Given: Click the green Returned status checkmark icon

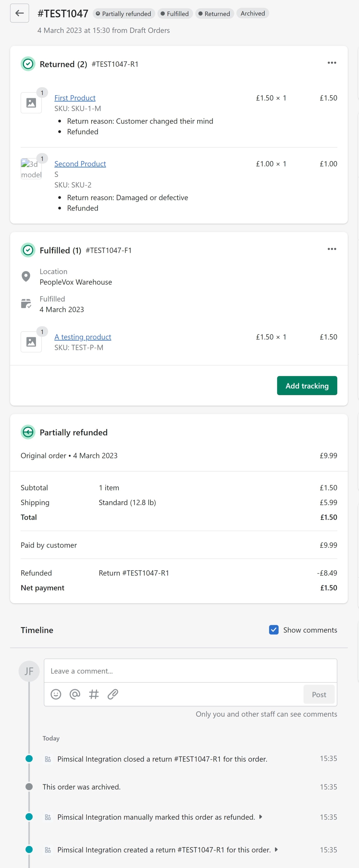Looking at the screenshot, I should [x=28, y=64].
